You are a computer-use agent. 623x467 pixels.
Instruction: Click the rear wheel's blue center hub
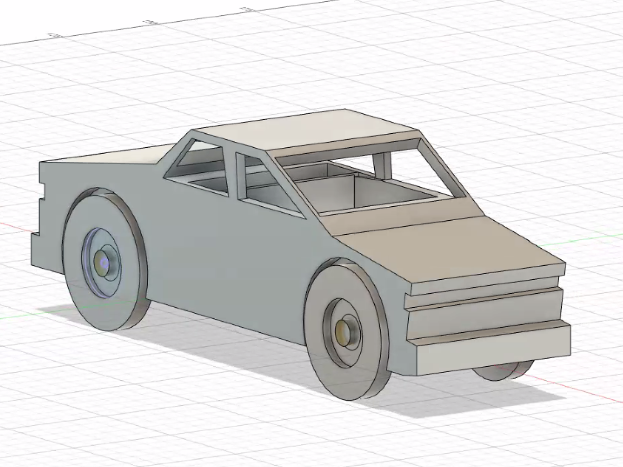(103, 262)
